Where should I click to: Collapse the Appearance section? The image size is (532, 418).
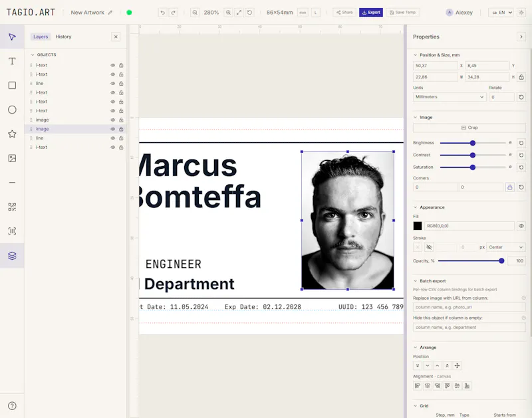point(415,207)
